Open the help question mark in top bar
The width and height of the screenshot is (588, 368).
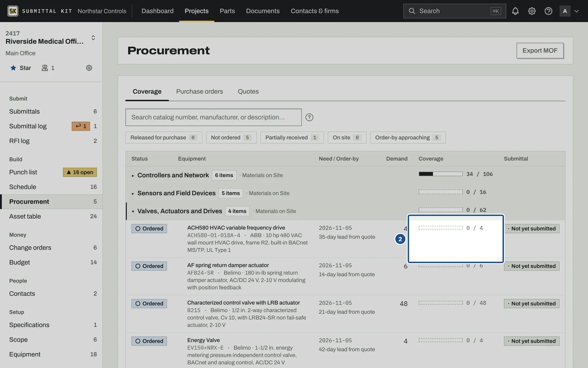tap(548, 11)
